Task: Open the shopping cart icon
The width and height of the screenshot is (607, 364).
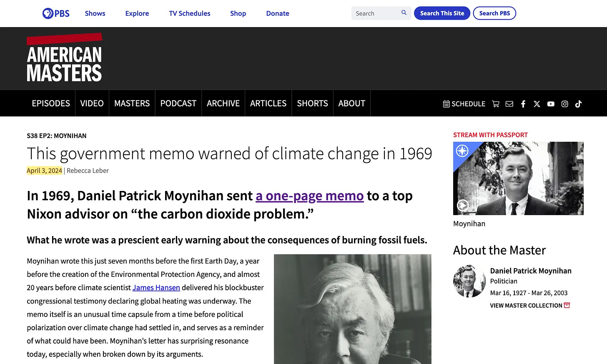Action: 496,104
